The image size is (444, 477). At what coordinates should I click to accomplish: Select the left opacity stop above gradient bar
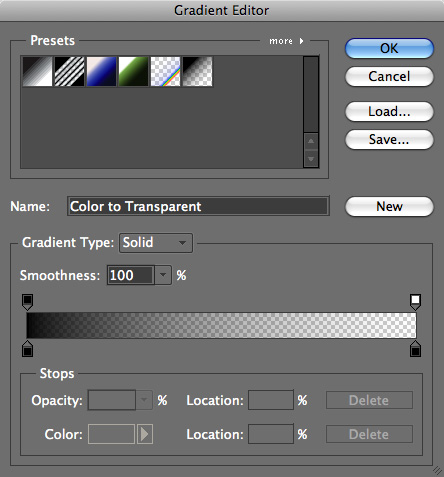click(27, 302)
